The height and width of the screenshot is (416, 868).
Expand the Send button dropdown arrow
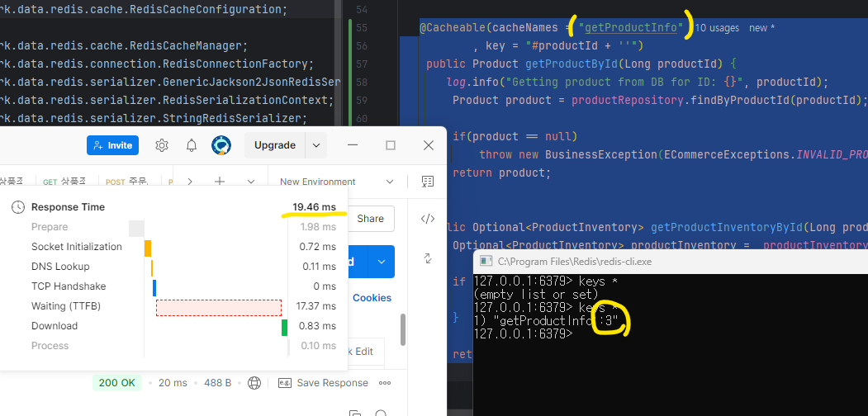pos(382,262)
